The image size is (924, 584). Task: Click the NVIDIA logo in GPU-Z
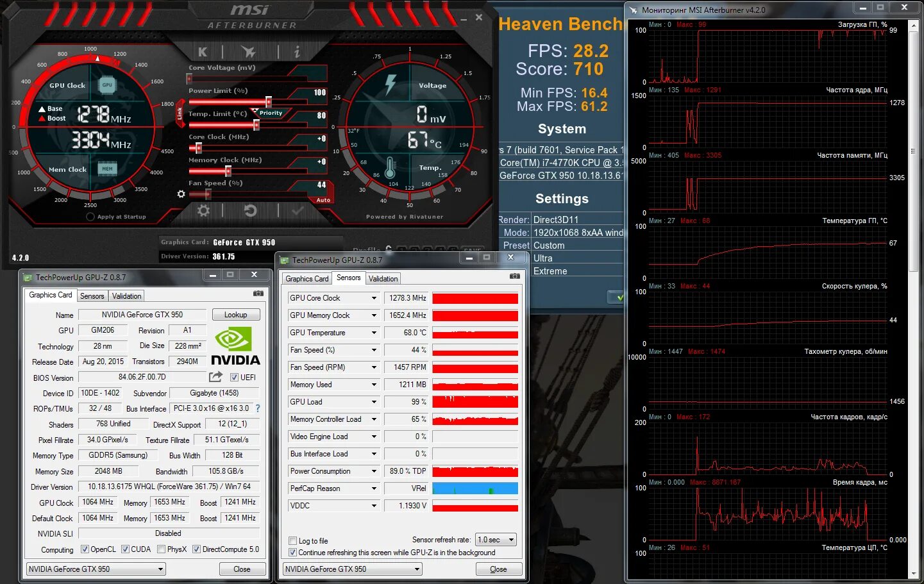pos(235,347)
